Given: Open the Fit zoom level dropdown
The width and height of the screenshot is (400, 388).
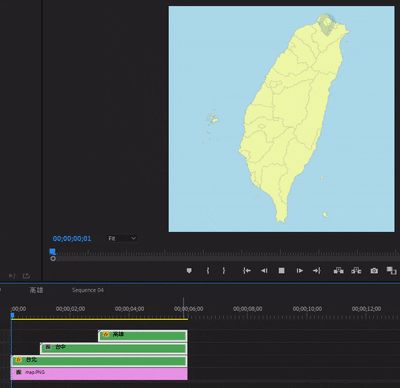Looking at the screenshot, I should coord(122,238).
